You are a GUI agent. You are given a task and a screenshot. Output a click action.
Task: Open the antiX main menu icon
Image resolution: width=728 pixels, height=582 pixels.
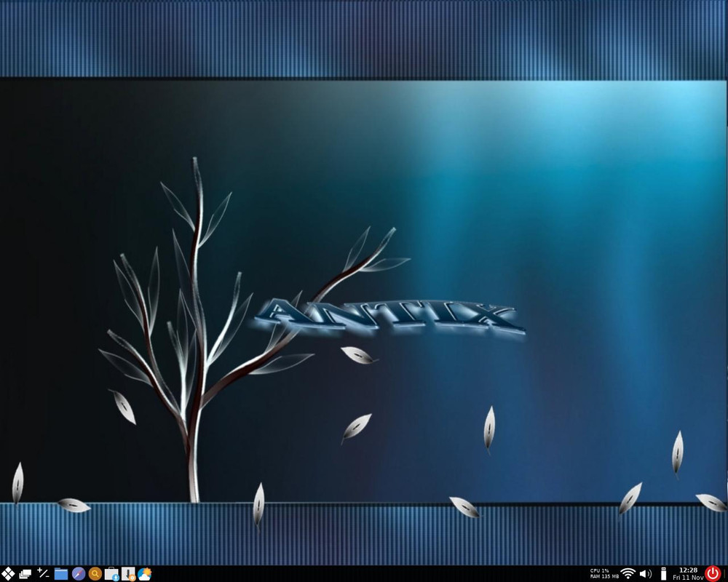tap(8, 574)
